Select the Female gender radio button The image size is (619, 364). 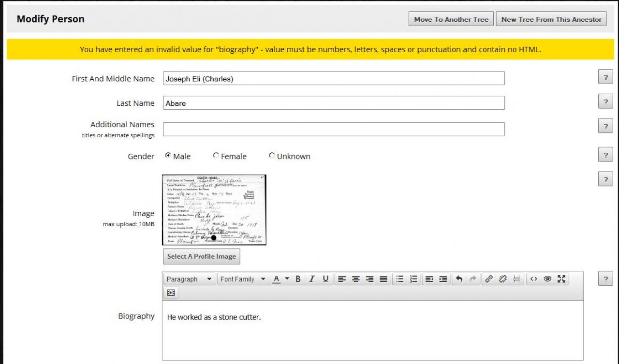tap(216, 156)
